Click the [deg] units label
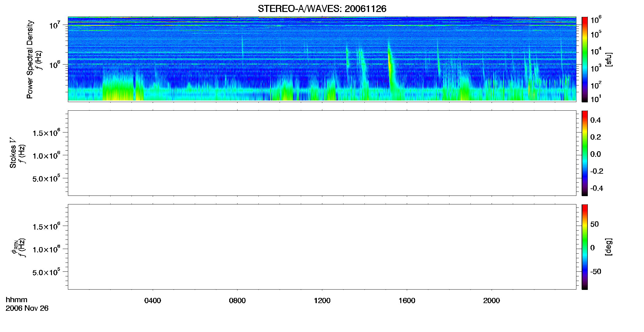 (x=609, y=247)
